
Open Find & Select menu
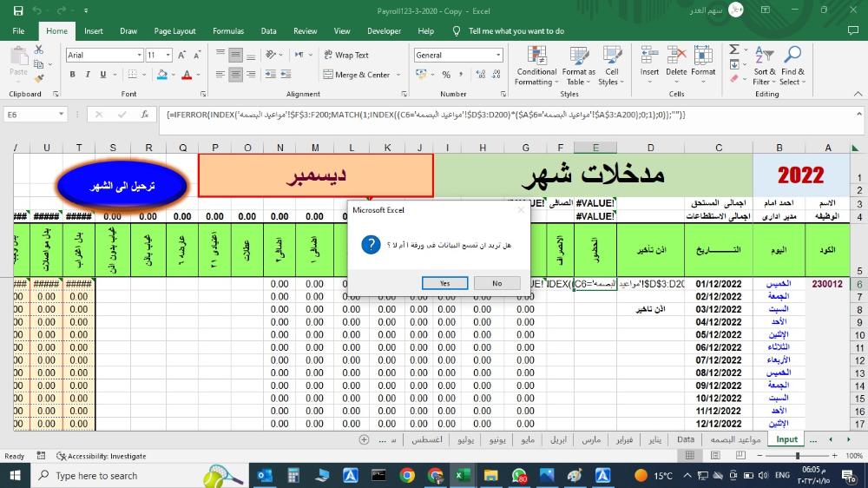[792, 66]
